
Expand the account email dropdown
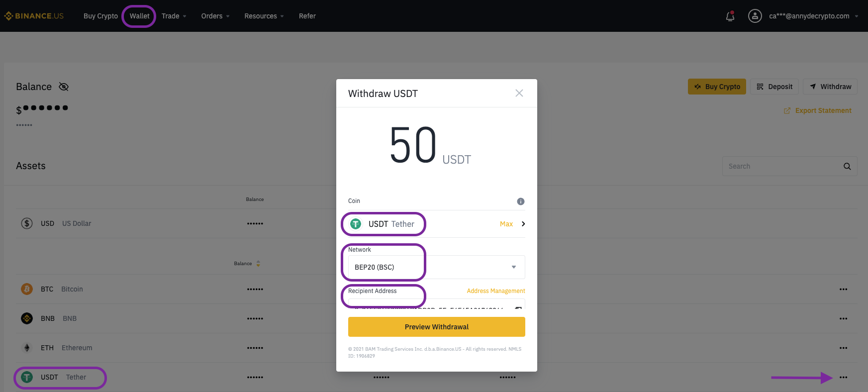857,16
